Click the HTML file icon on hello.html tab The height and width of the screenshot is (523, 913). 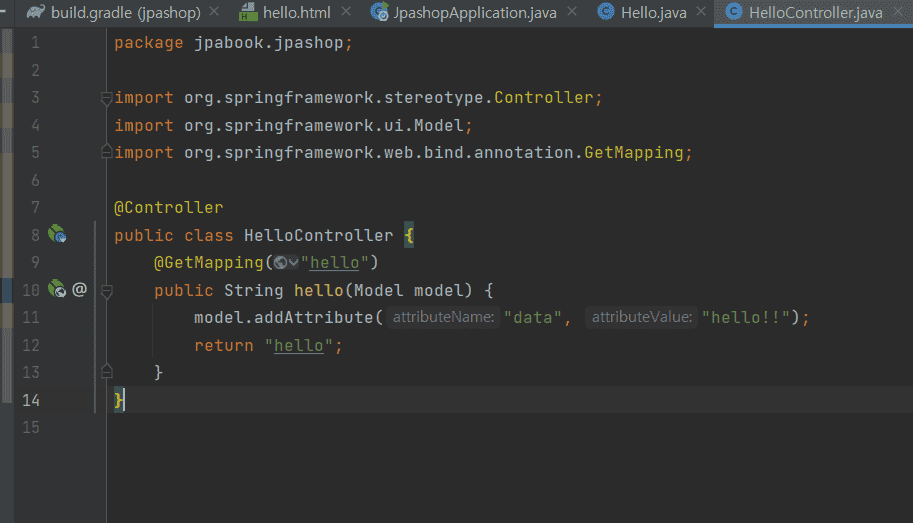click(x=248, y=13)
